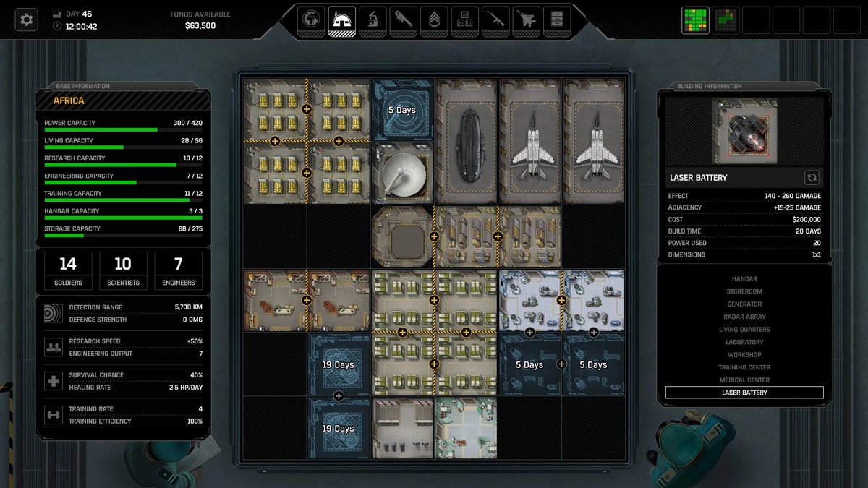Select the highlighted Laser Battery entry
Image resolution: width=868 pixels, height=488 pixels.
coord(743,392)
